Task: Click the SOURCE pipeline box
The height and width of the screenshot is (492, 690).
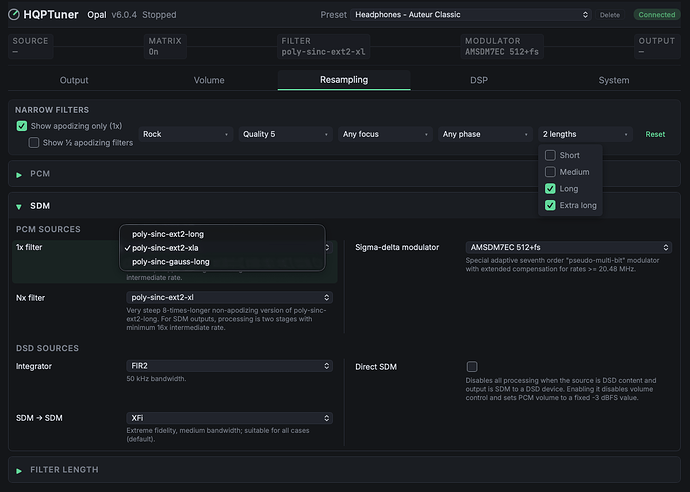Action: click(x=30, y=46)
